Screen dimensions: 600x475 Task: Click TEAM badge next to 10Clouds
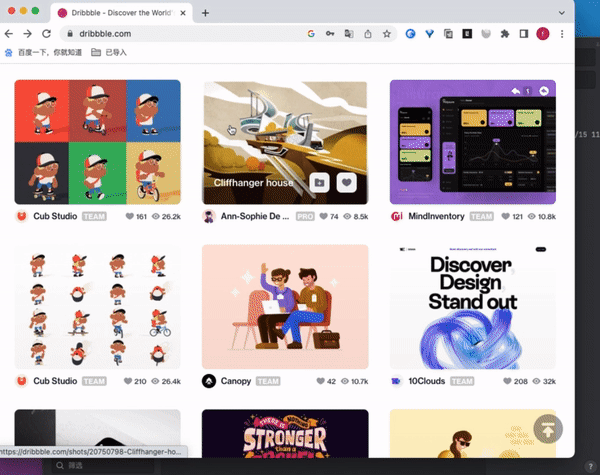click(462, 382)
